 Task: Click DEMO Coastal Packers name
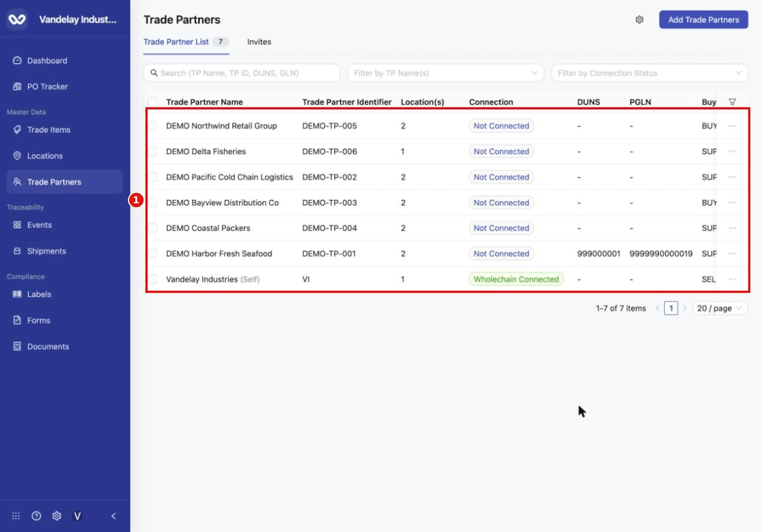click(208, 228)
